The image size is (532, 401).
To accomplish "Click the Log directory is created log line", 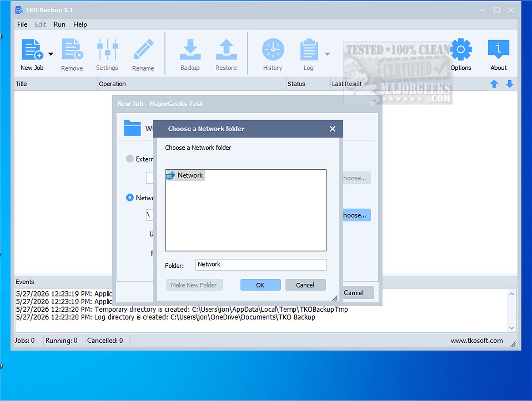I will pyautogui.click(x=166, y=317).
